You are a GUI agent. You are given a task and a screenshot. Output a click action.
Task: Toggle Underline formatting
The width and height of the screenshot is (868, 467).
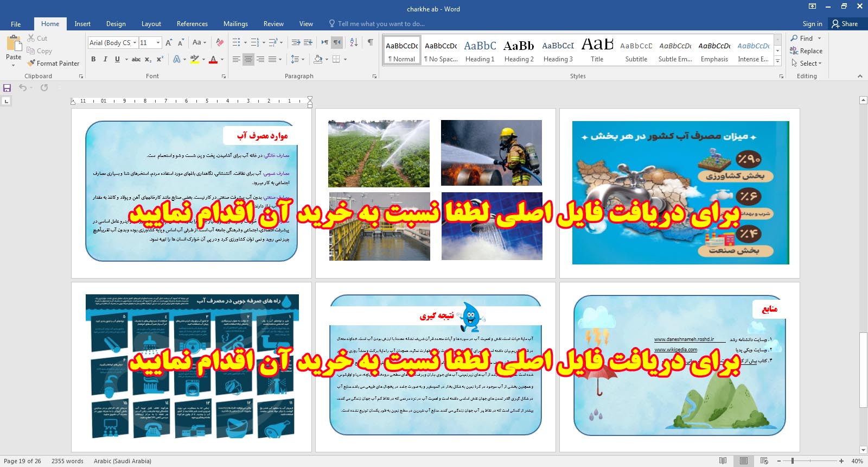pyautogui.click(x=117, y=59)
